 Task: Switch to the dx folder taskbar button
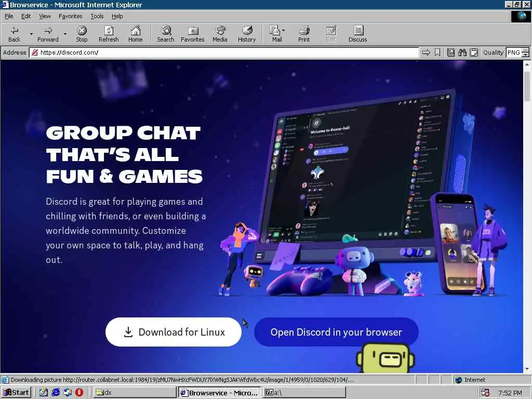pos(135,393)
